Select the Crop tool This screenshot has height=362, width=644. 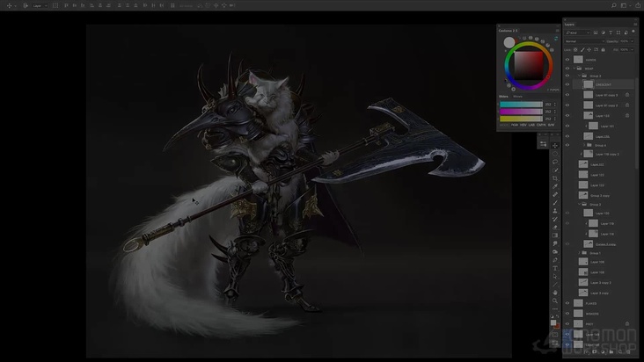(x=555, y=178)
